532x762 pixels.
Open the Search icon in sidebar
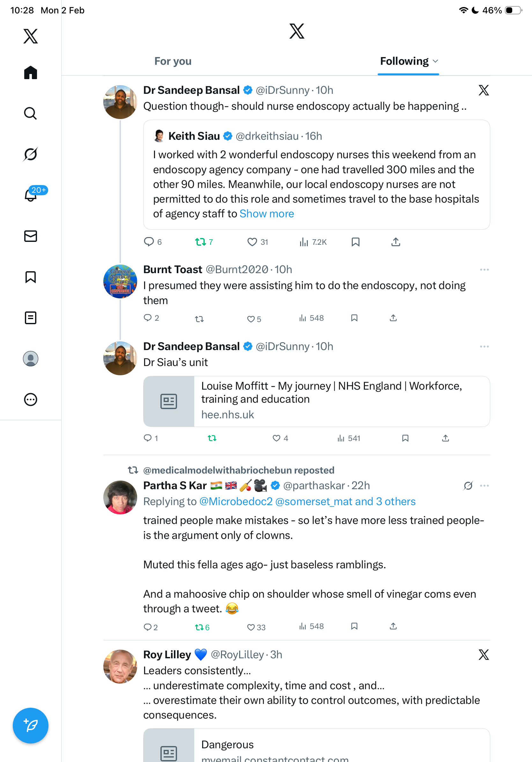pos(31,114)
